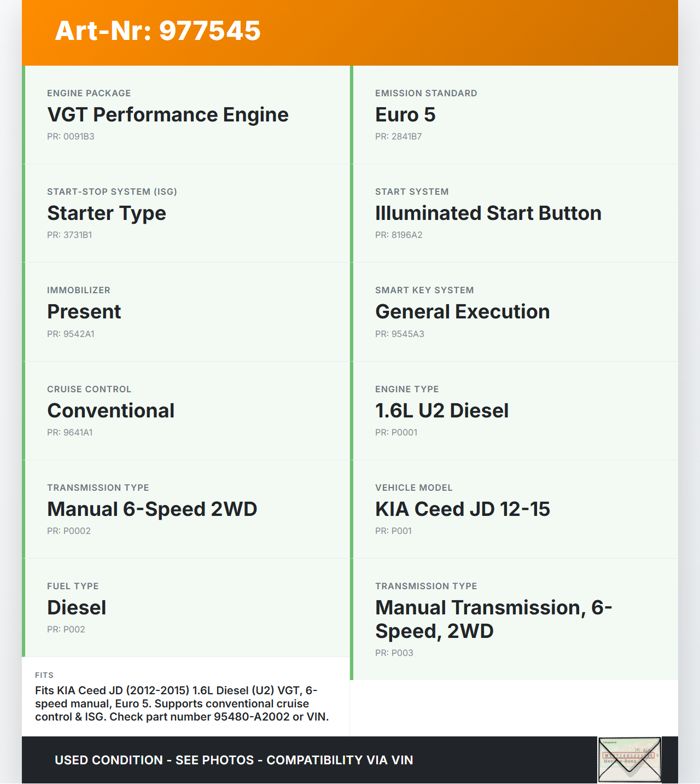Click the Starter Type start-stop card
Image resolution: width=700 pixels, height=784 pixels.
pyautogui.click(x=187, y=213)
